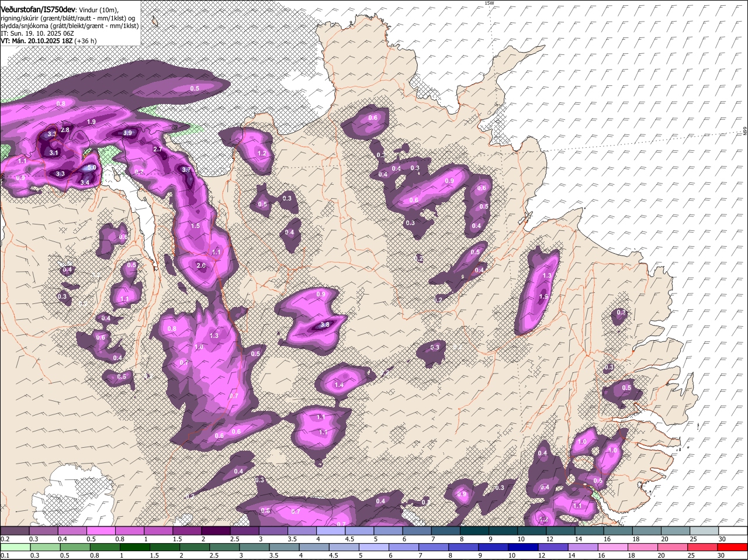Image resolution: width=748 pixels, height=560 pixels.
Task: Pick upper legend white swatch at 30
Action: click(733, 530)
